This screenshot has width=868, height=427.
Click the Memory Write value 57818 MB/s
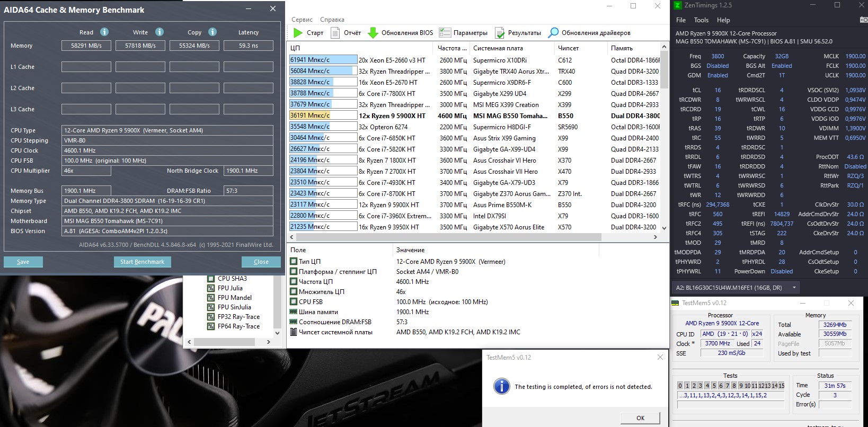tap(140, 46)
